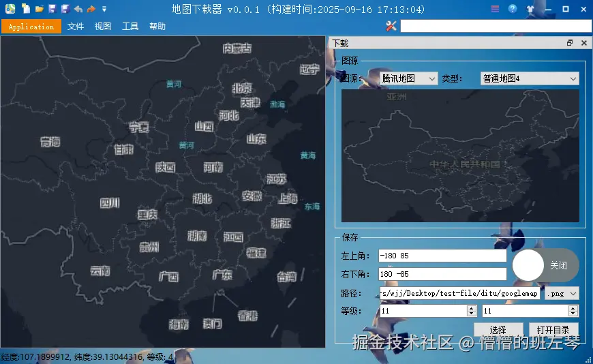Toggle the 关闭 switch
This screenshot has width=593, height=364.
pos(546,265)
